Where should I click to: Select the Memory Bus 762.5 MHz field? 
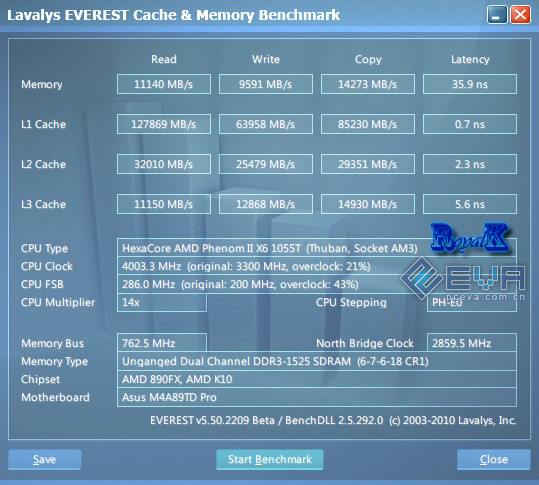[162, 343]
